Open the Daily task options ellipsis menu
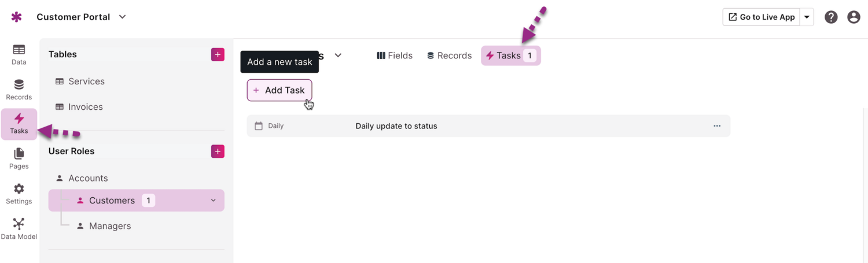 point(717,126)
